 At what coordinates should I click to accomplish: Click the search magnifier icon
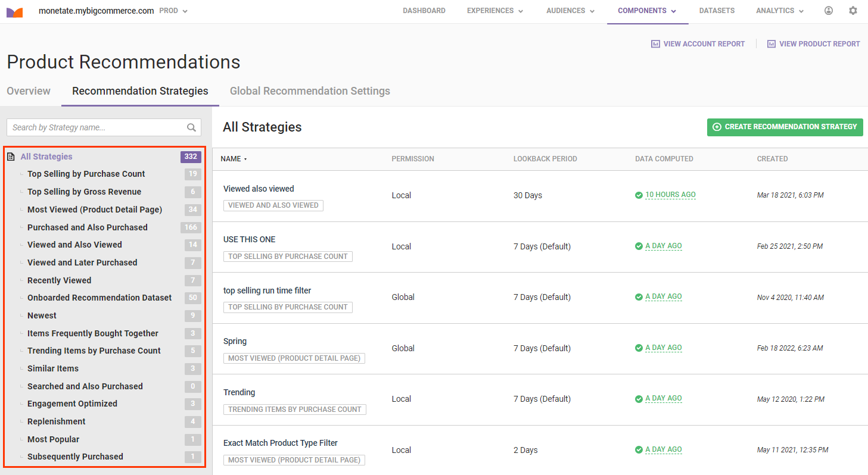point(191,127)
